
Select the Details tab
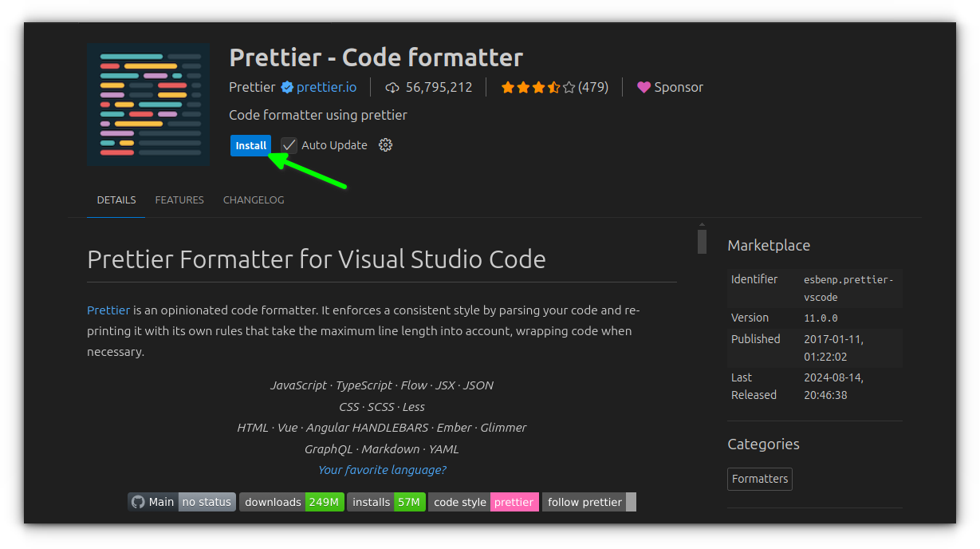(116, 200)
